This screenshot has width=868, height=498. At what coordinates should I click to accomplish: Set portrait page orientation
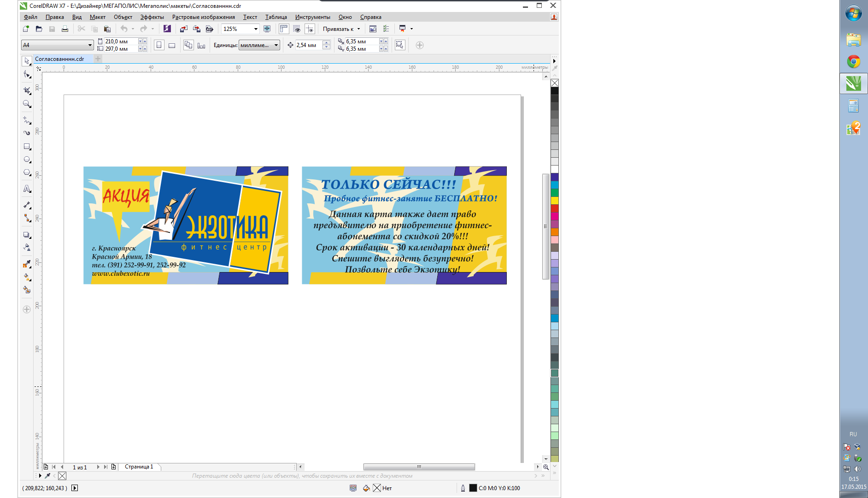[159, 45]
